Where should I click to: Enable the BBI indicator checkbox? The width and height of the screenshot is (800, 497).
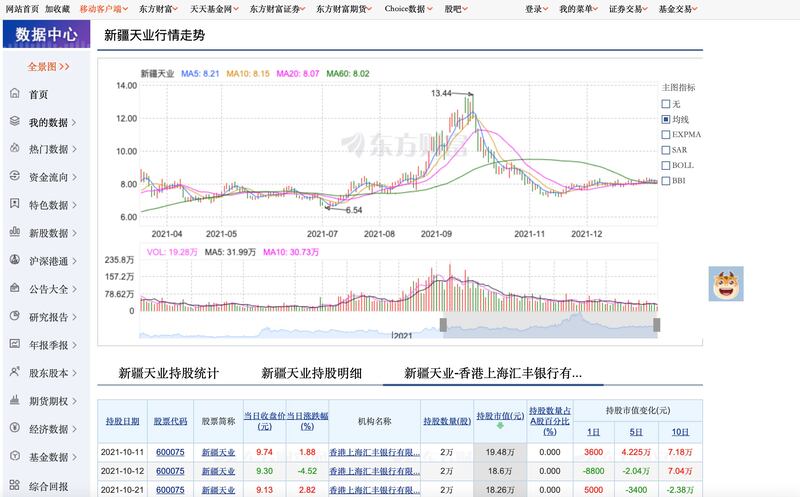666,181
